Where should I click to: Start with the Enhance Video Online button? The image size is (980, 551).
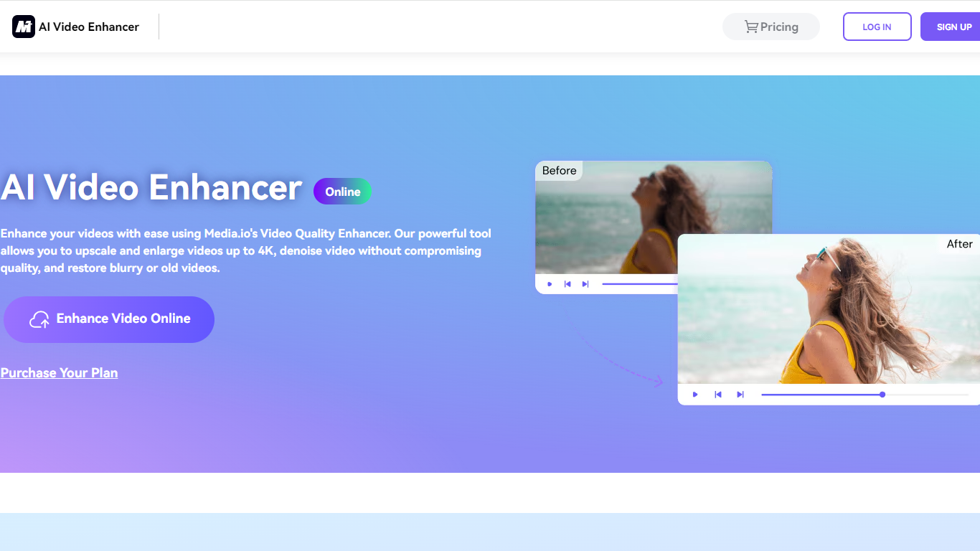pyautogui.click(x=109, y=319)
